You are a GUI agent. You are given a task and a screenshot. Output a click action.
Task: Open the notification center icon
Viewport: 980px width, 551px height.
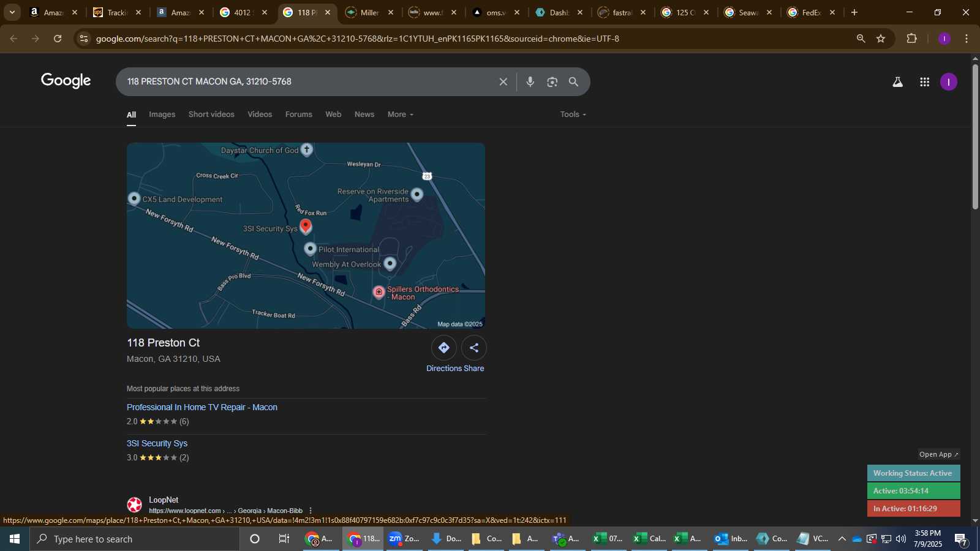[x=961, y=539]
